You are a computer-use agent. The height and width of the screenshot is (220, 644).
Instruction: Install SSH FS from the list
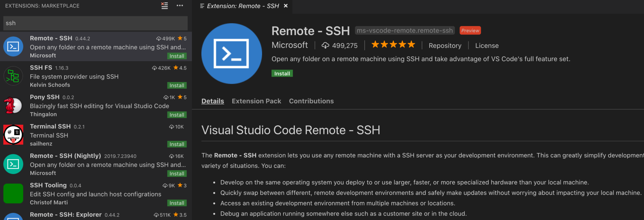coord(177,85)
